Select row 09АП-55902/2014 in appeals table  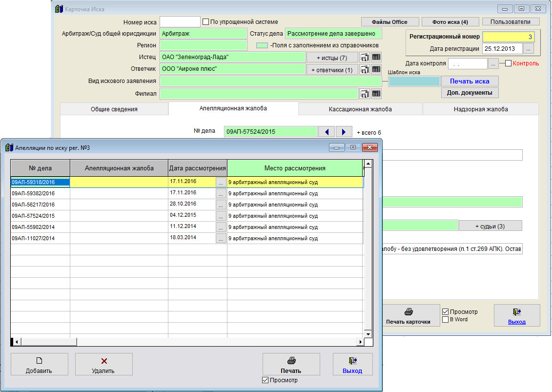pos(40,227)
